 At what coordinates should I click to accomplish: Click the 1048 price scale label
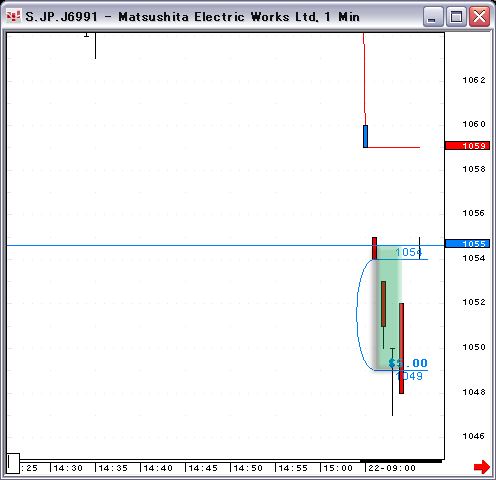point(474,392)
